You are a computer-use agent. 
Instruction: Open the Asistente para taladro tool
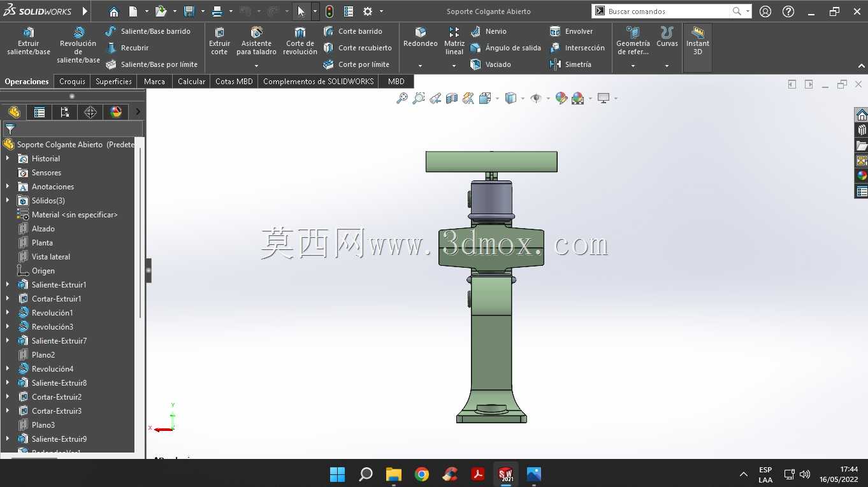[256, 41]
